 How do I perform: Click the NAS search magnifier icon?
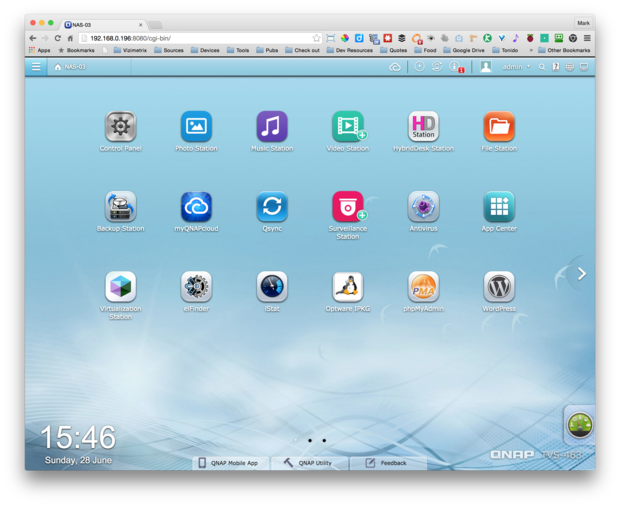pyautogui.click(x=542, y=67)
